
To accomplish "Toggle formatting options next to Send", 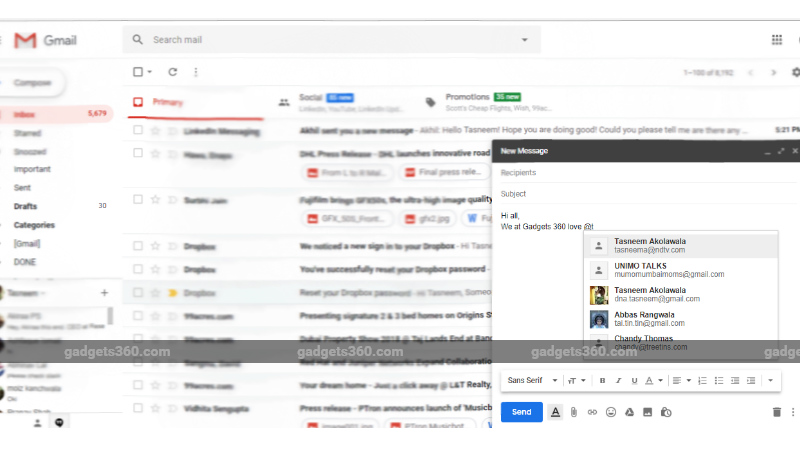I will pos(556,412).
